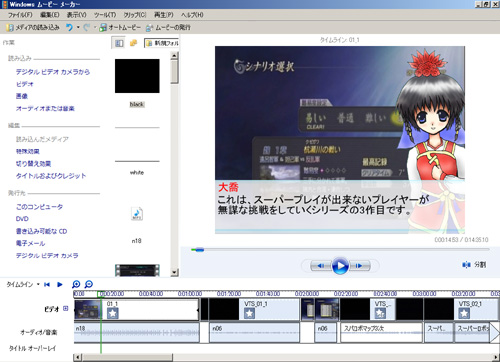Click the effect star icon on VTS_02_1

[464, 313]
